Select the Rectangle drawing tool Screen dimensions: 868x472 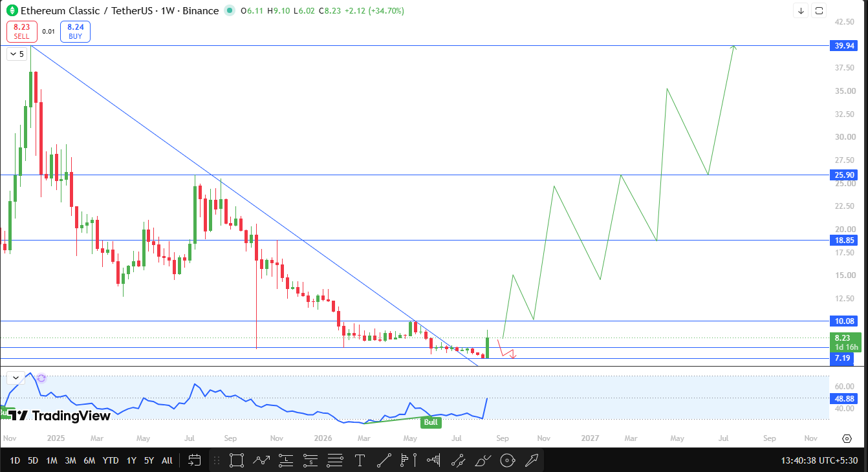point(236,460)
